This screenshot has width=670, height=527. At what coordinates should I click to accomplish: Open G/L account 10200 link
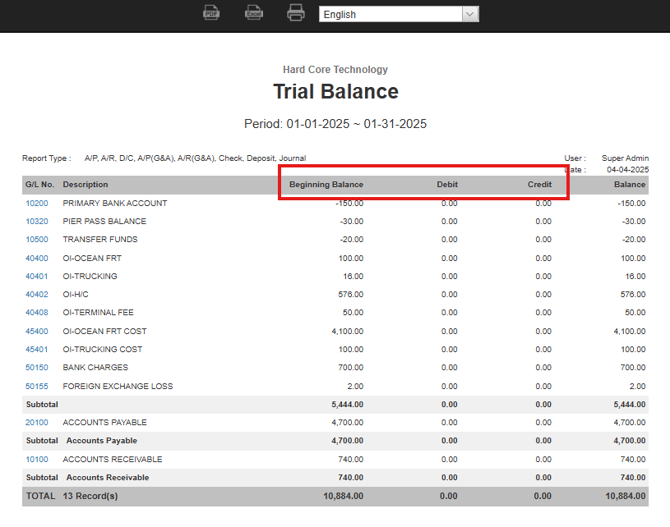pos(37,203)
